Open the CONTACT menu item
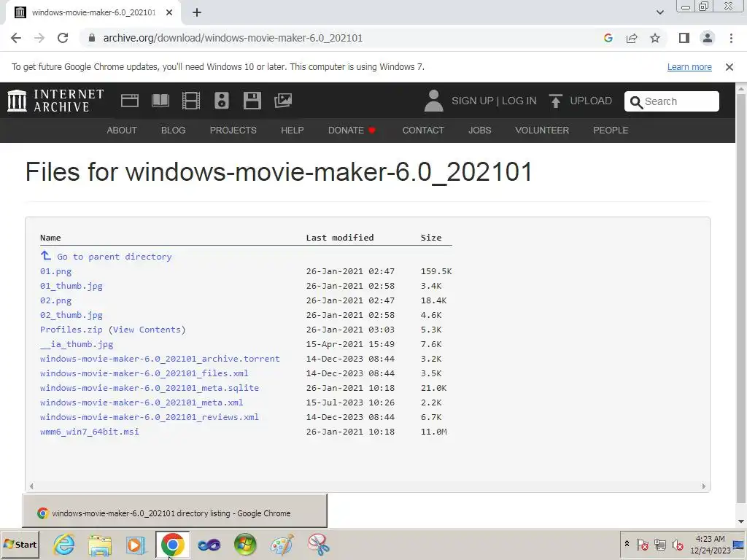This screenshot has height=560, width=747. click(423, 130)
